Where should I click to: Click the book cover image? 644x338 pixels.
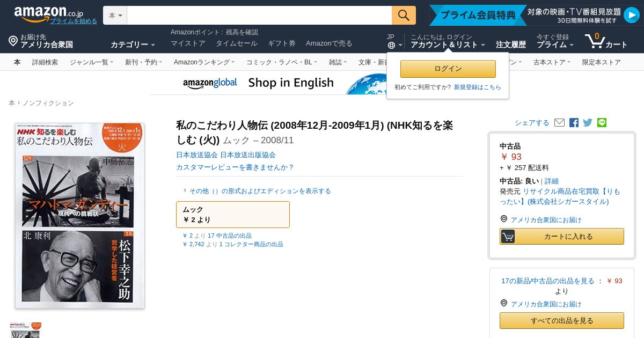pos(80,216)
